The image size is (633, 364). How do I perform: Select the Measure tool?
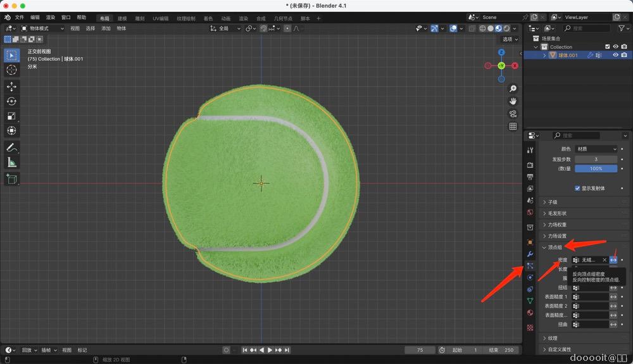click(11, 163)
